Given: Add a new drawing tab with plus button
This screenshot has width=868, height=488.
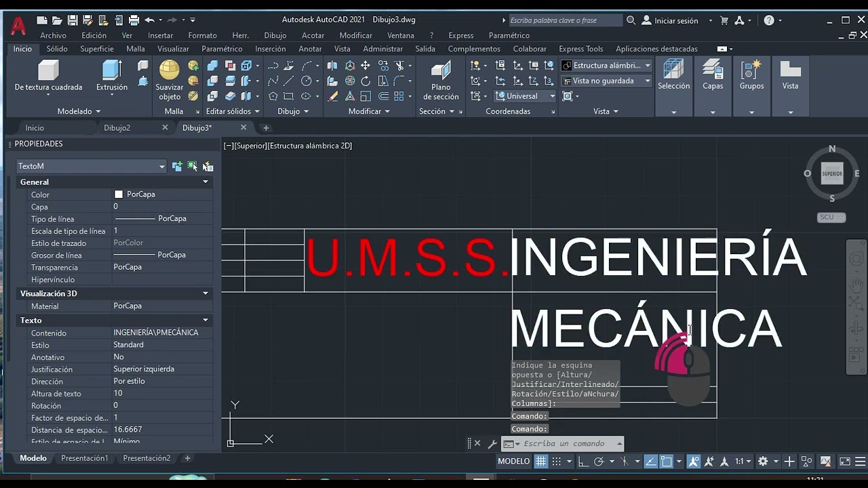Looking at the screenshot, I should click(266, 127).
